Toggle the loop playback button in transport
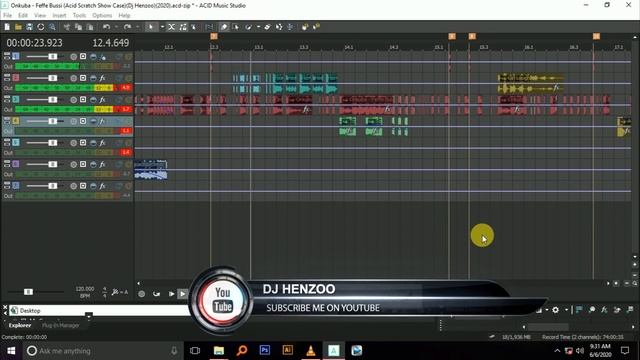Screen dimensions: 640x360 pyautogui.click(x=156, y=293)
